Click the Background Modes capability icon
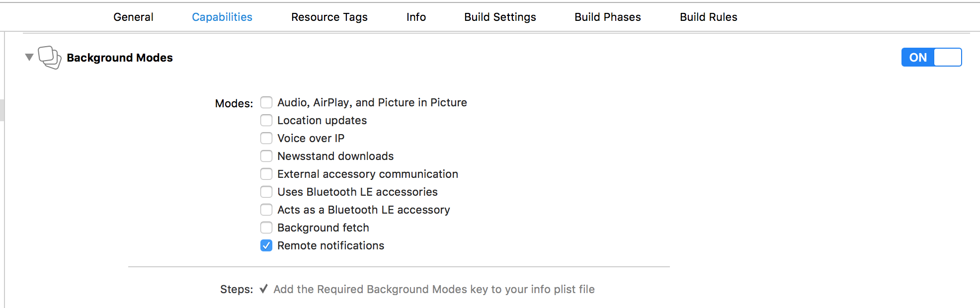This screenshot has width=980, height=308. pos(49,58)
